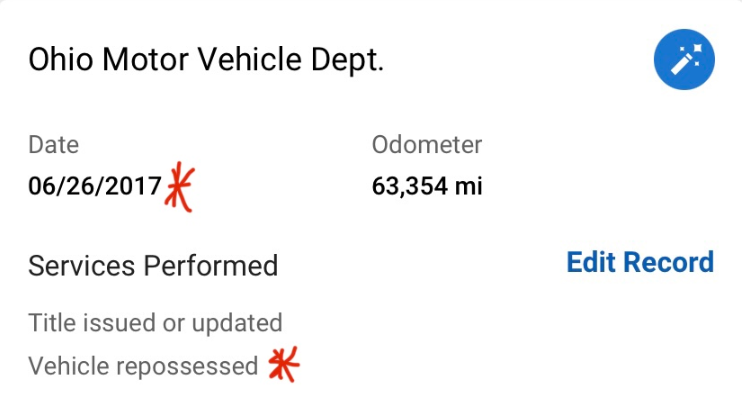Tap the year 2017 in the date
Screen dimensions: 742x416
tap(133, 186)
